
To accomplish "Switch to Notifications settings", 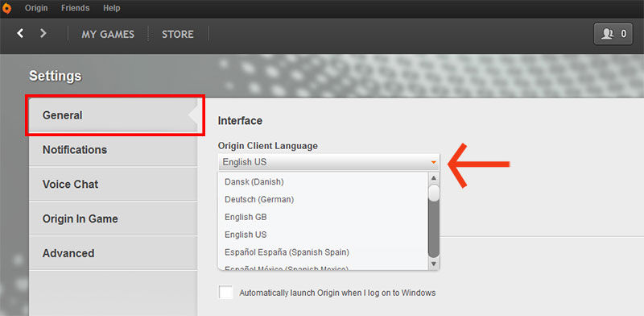I will pos(113,149).
